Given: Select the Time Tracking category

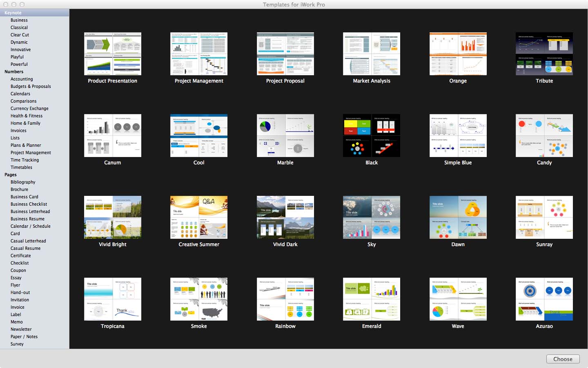Looking at the screenshot, I should (x=24, y=160).
